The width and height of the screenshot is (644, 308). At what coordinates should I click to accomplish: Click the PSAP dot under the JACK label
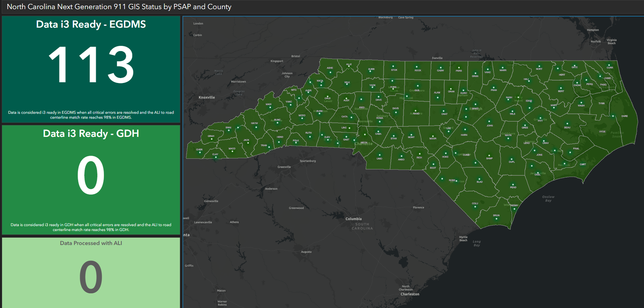[x=248, y=143]
